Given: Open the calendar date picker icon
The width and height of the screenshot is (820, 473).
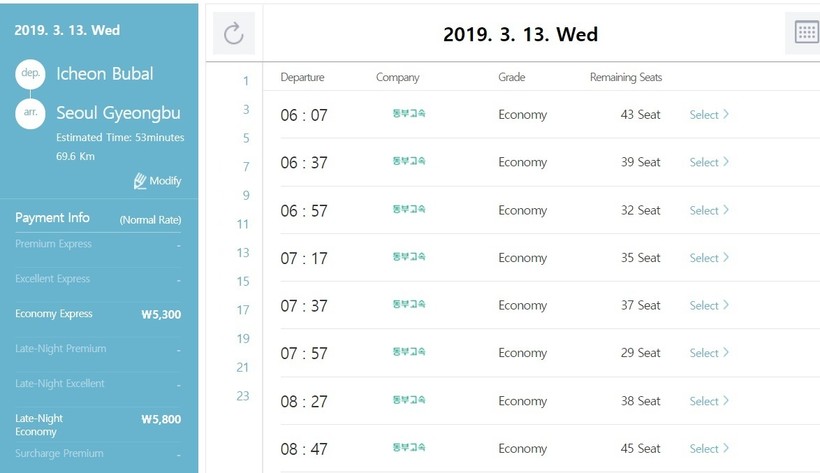Looking at the screenshot, I should tap(805, 32).
